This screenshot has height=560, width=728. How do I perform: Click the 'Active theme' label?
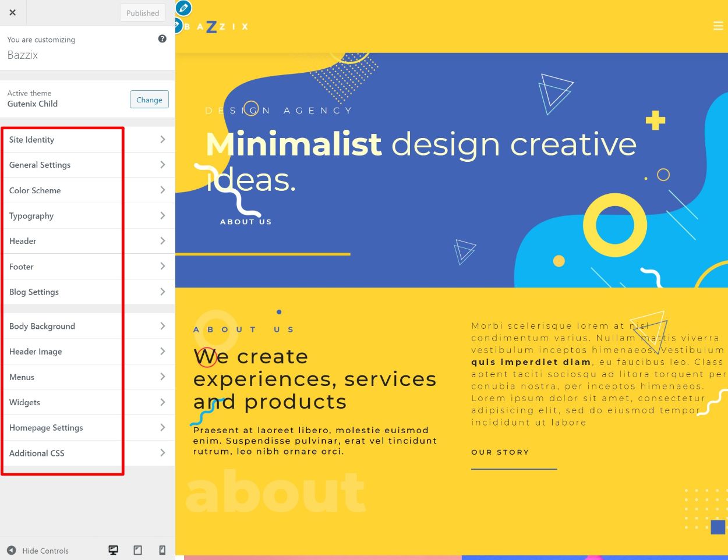(x=30, y=93)
